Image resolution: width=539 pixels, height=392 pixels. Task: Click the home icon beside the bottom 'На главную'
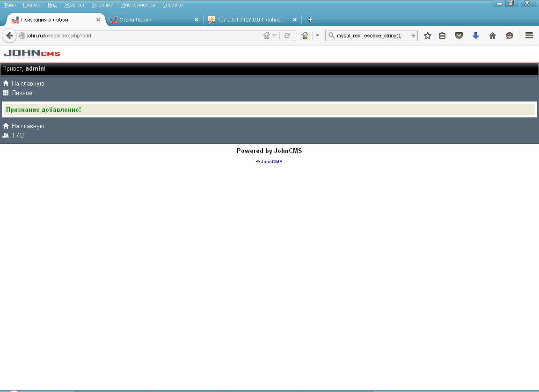coord(6,126)
